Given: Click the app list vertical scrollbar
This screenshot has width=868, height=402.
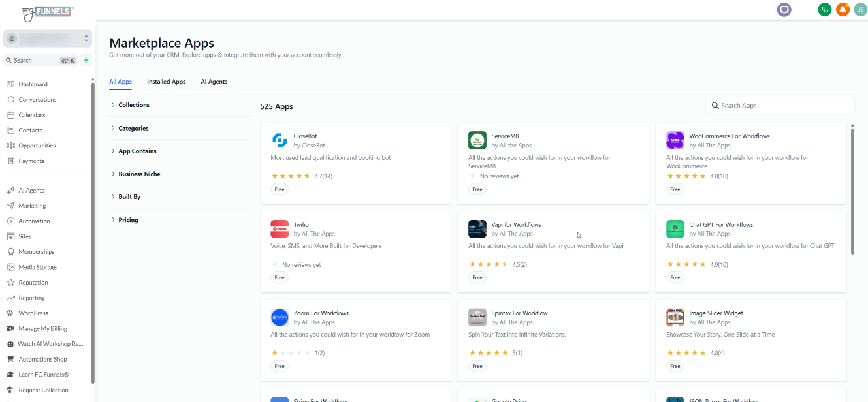Looking at the screenshot, I should [852, 191].
